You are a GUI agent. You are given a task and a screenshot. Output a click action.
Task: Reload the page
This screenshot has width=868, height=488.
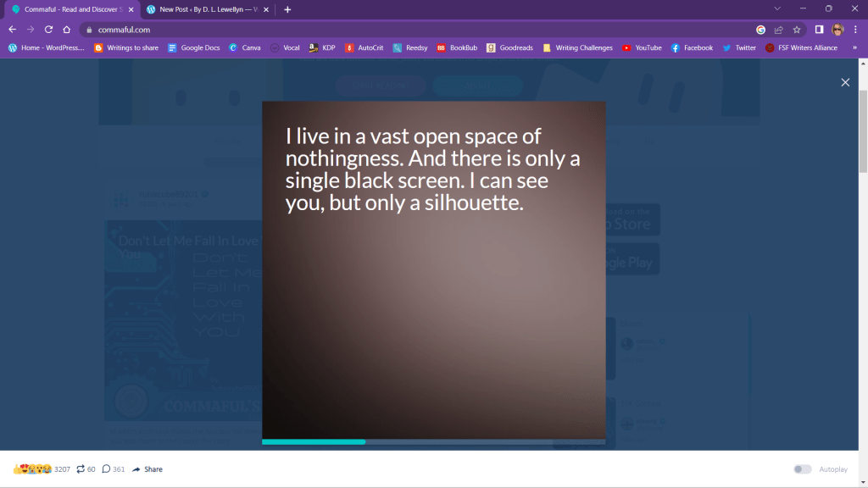coord(48,29)
